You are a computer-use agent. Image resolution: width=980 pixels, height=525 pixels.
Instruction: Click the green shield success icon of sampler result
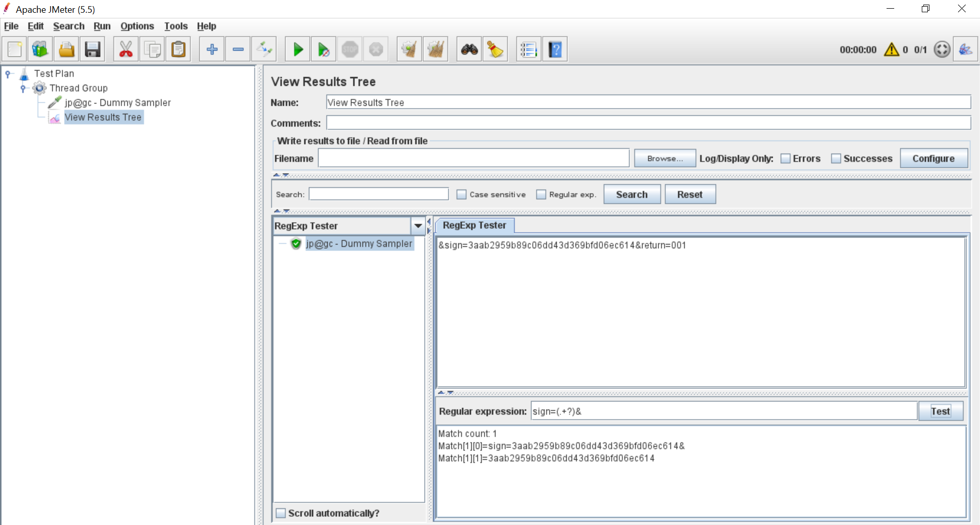296,244
